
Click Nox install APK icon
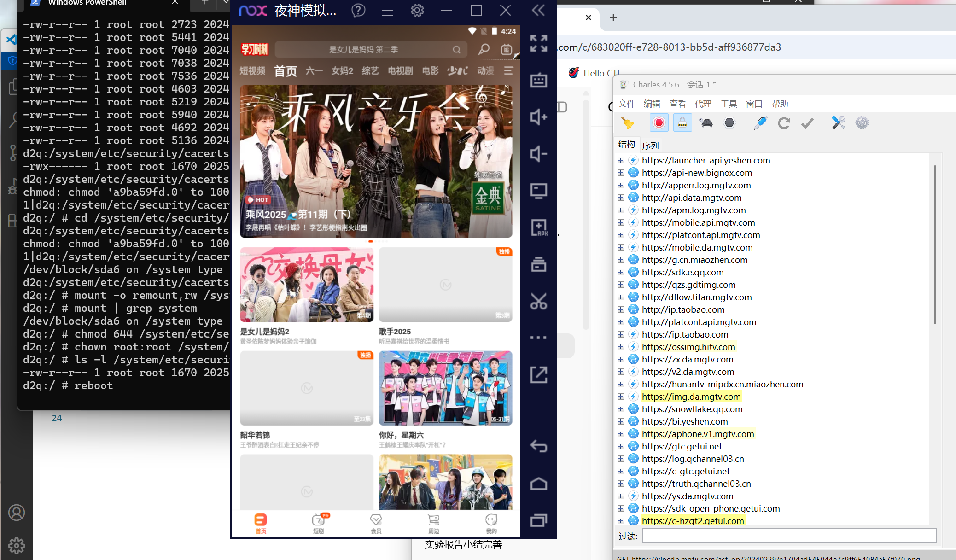(538, 227)
